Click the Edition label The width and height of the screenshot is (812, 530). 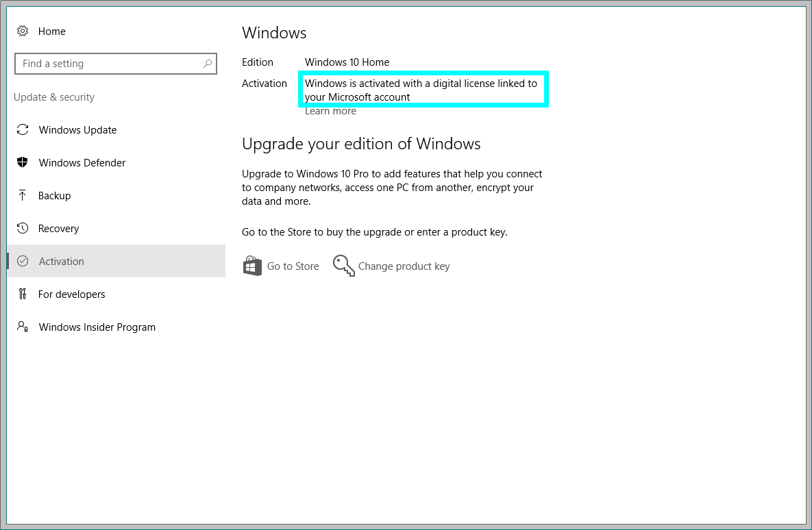pyautogui.click(x=258, y=62)
